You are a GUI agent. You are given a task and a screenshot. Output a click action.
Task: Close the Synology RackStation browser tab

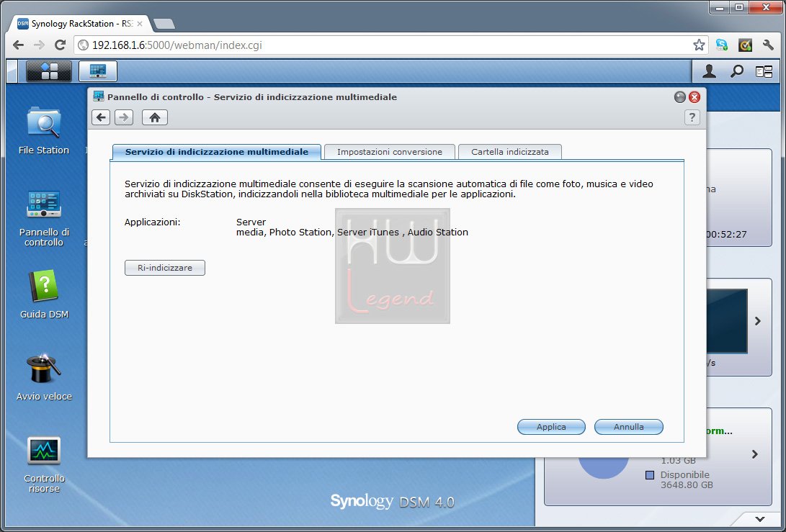(140, 24)
